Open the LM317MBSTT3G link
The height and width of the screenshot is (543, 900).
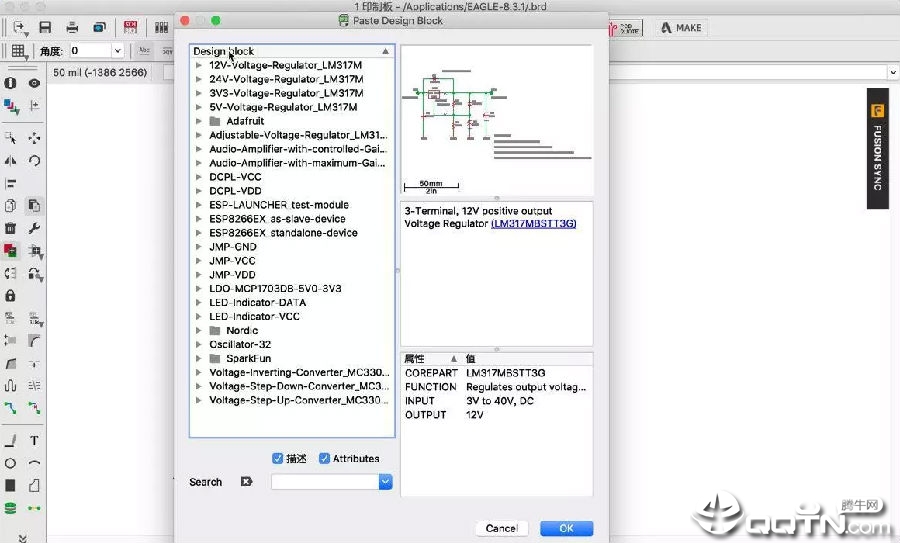pyautogui.click(x=534, y=224)
